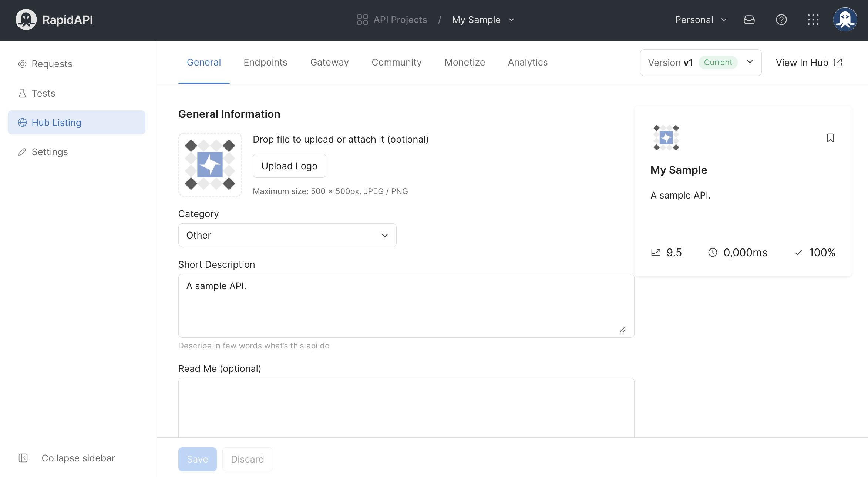Switch to the Endpoints tab
This screenshot has width=868, height=477.
[265, 62]
